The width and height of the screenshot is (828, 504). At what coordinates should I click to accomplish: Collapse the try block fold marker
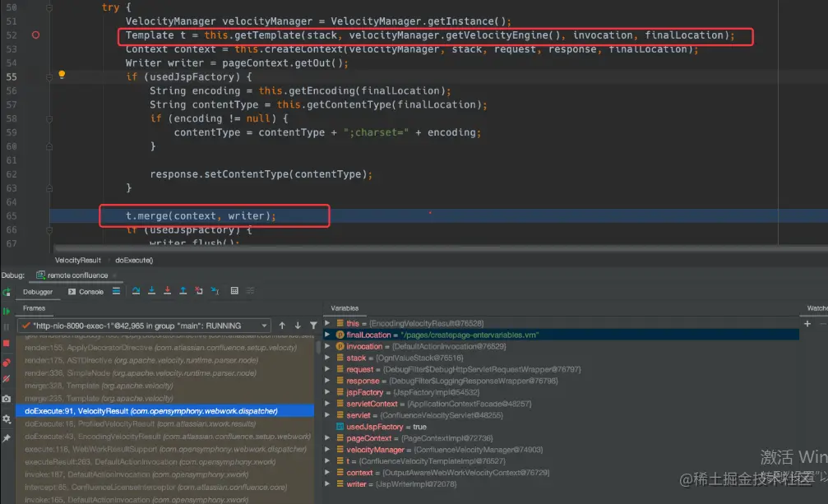49,7
